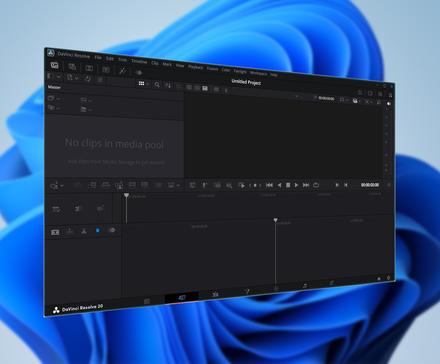Screen dimensions: 440x364
Task: Switch viewer to source tape mode
Action: [x=197, y=88]
